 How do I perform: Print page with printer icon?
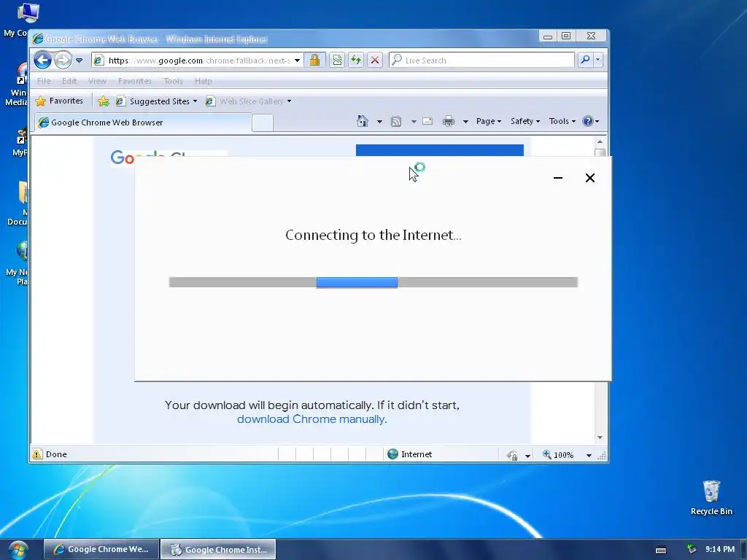(x=449, y=122)
